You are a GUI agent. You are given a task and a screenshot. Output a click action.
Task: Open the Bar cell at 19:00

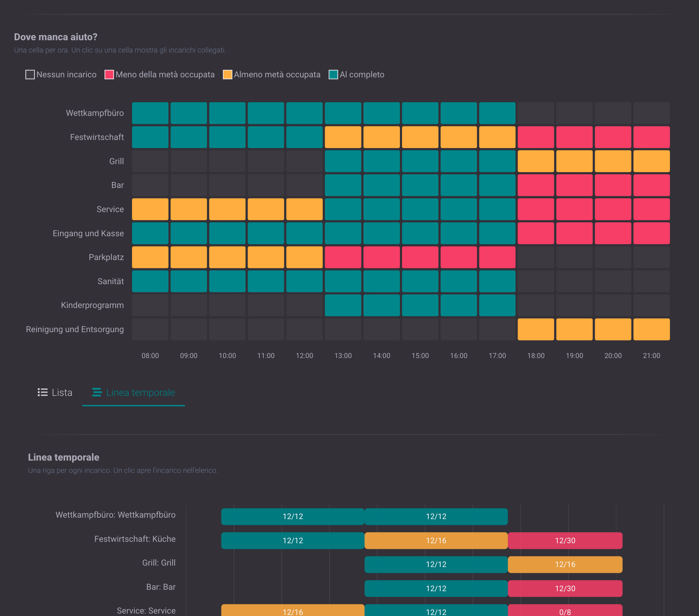(x=574, y=185)
